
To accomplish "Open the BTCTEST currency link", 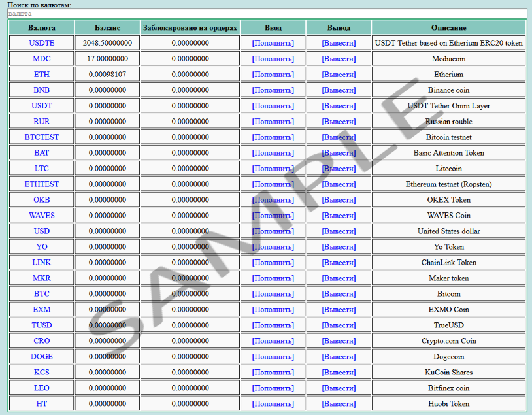I will [x=41, y=137].
